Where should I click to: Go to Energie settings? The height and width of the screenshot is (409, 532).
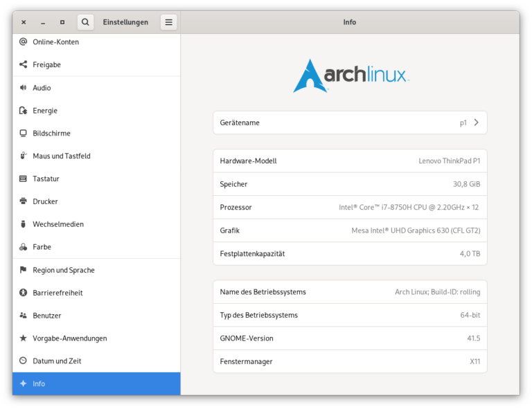pos(96,111)
